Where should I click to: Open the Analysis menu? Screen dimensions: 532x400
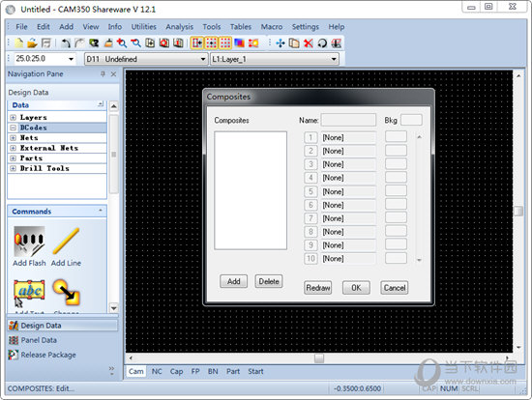pos(179,27)
